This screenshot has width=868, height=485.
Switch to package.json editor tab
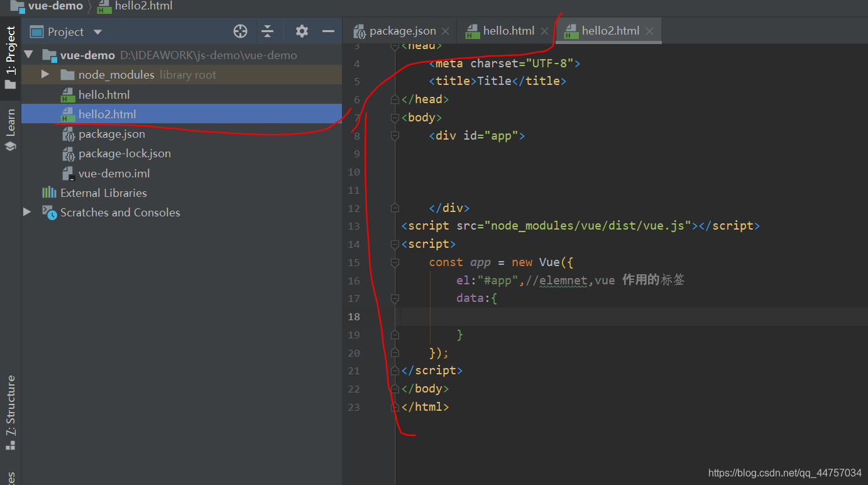coord(402,31)
